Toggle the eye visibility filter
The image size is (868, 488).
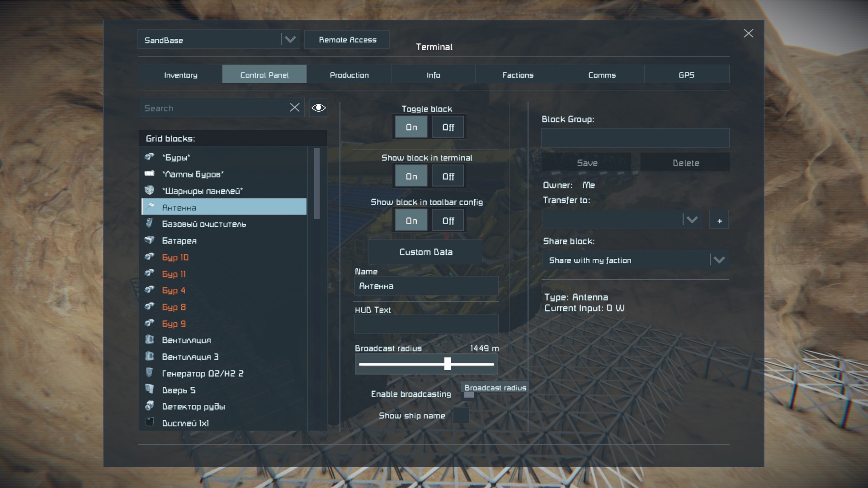pos(318,108)
